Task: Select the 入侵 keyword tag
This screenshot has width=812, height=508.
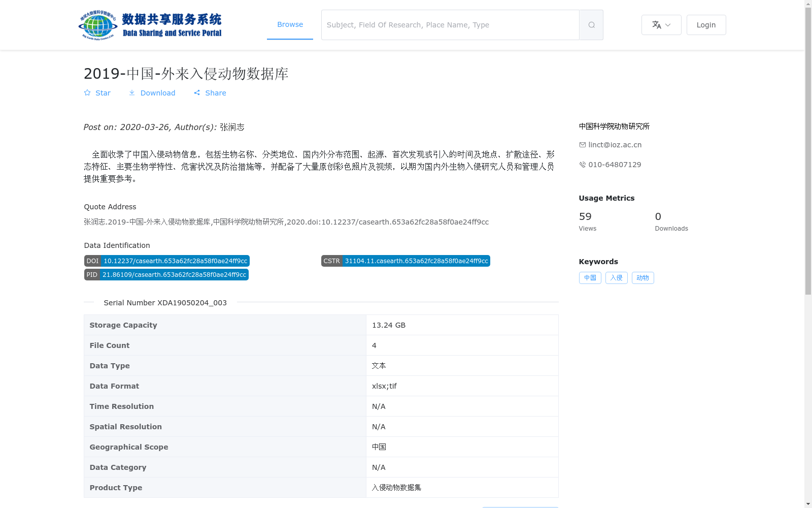Action: 616,278
